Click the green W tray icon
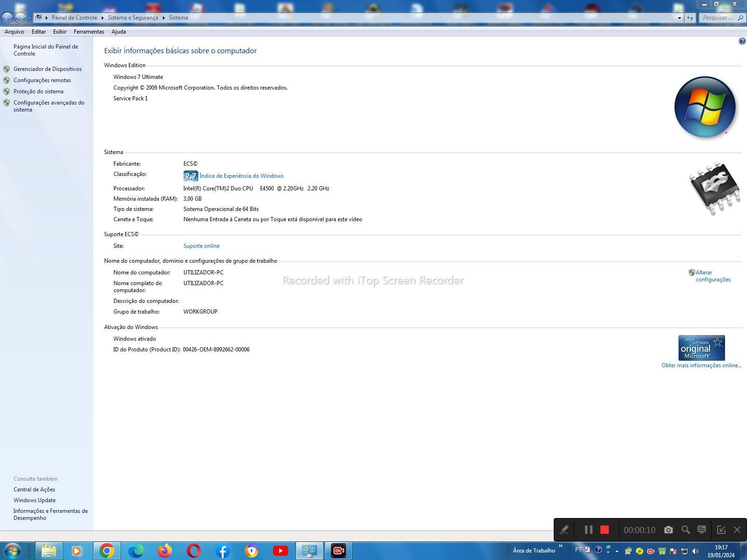Screen dimensions: 747x560 click(662, 551)
